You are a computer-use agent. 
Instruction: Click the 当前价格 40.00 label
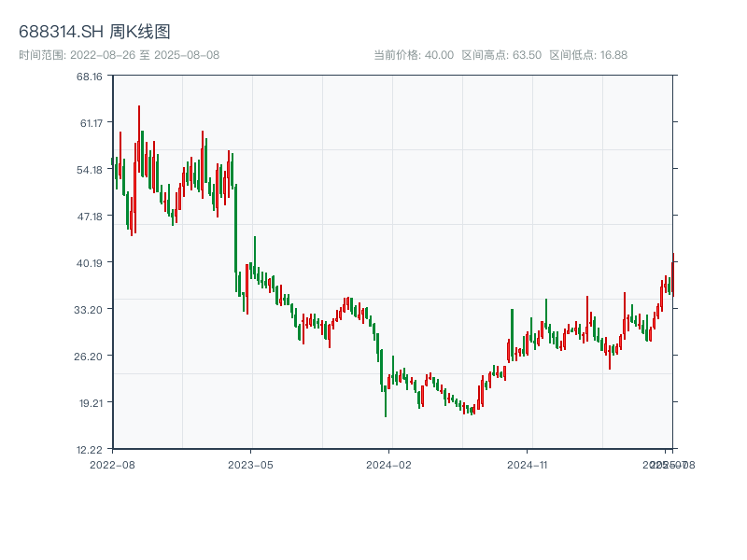click(413, 55)
